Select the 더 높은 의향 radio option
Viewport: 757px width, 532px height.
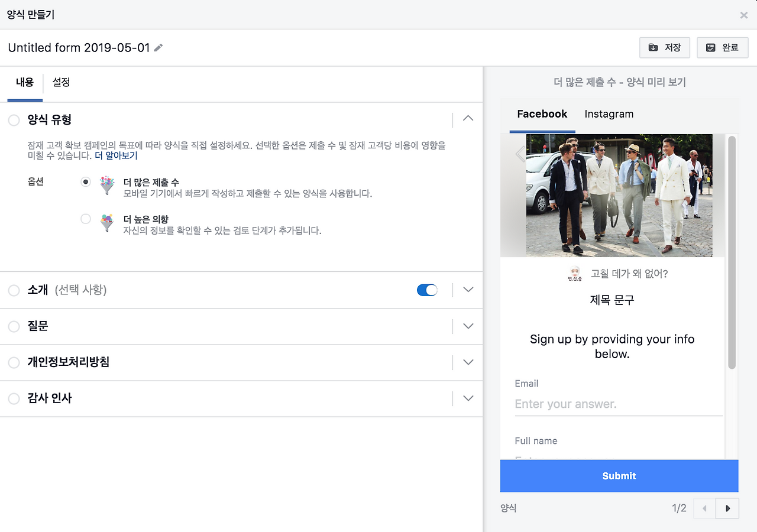(x=85, y=219)
